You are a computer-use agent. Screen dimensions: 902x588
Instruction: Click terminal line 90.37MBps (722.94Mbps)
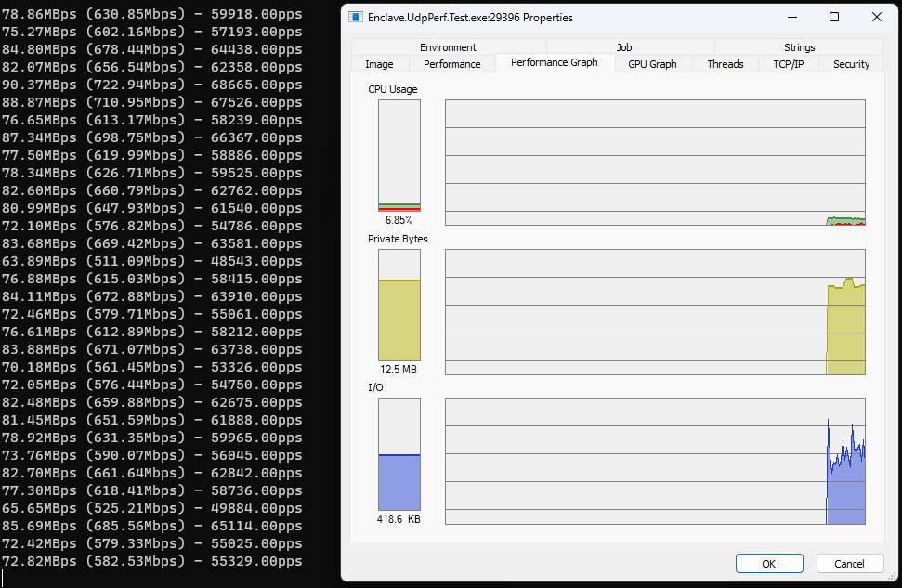tap(151, 85)
